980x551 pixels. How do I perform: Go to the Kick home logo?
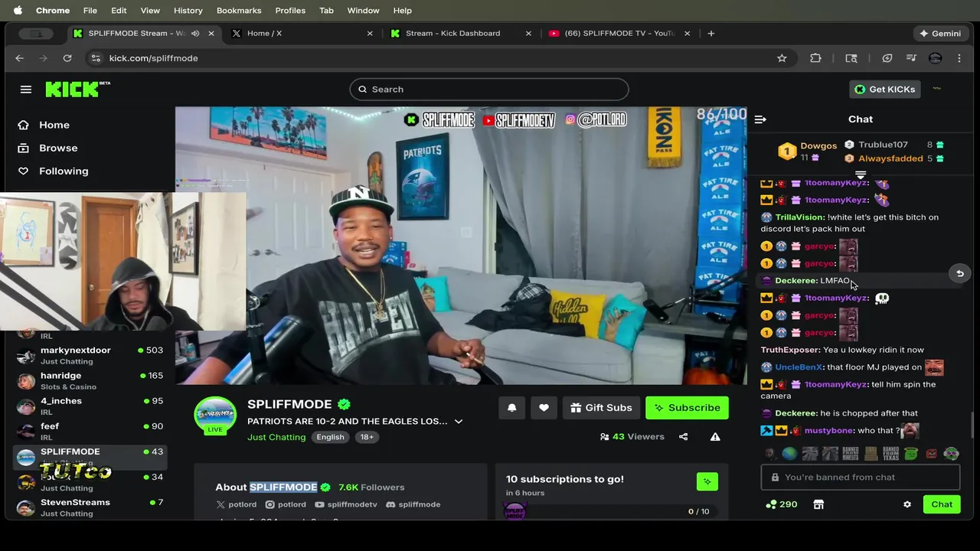click(77, 90)
